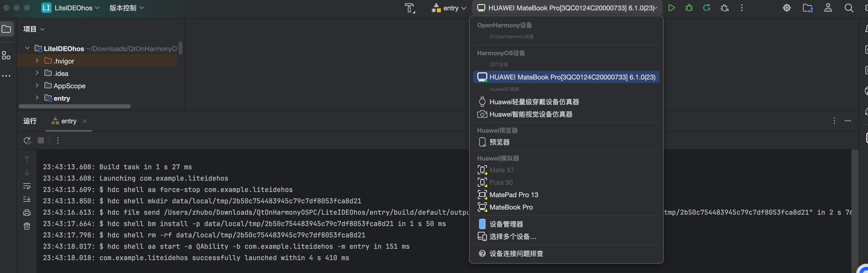Collapse the LiteIDEOhos root tree node
Screen dimensions: 868x273
(x=28, y=49)
